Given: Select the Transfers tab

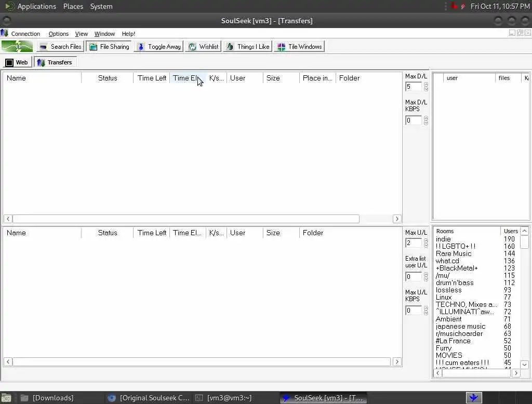Looking at the screenshot, I should 55,62.
